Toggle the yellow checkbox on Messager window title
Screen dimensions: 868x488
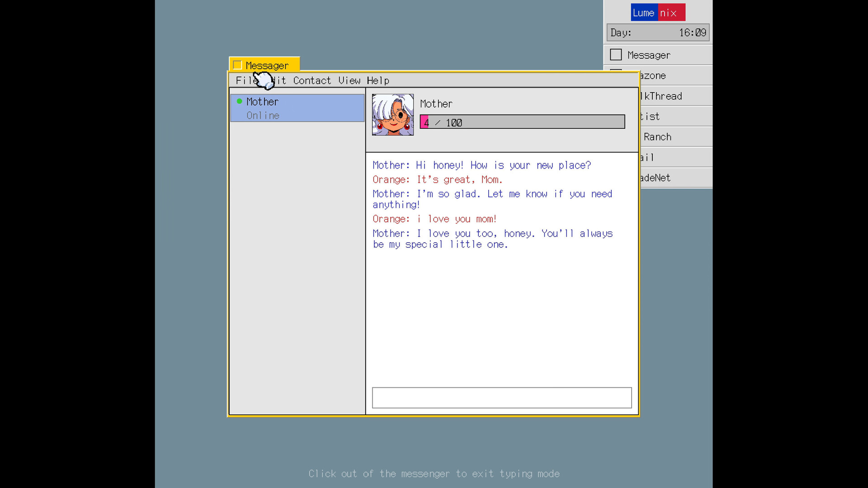[x=237, y=65]
